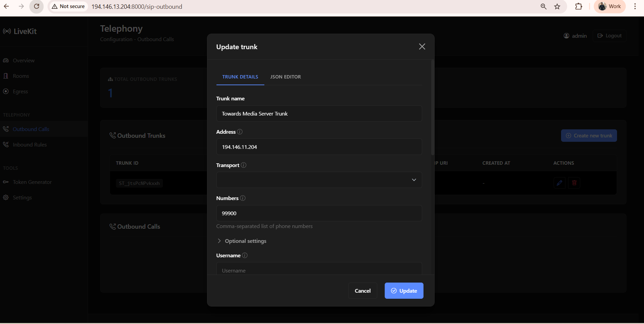
Task: Click the Update button
Action: click(x=404, y=291)
